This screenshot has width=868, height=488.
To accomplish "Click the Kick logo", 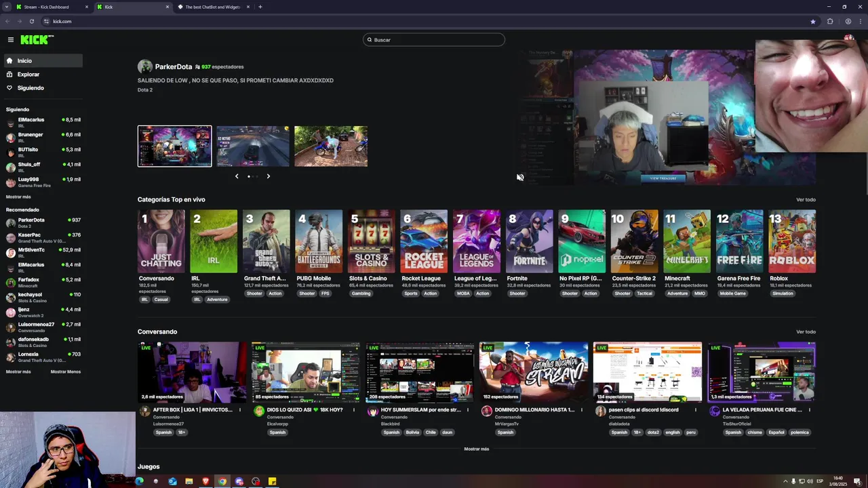I will tap(37, 40).
